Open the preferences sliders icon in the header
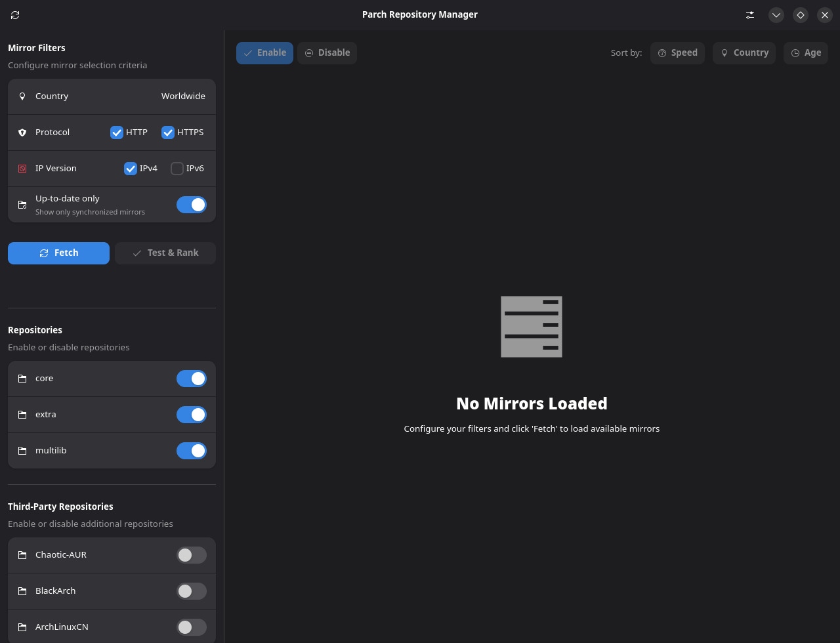Viewport: 840px width, 643px height. coord(750,14)
